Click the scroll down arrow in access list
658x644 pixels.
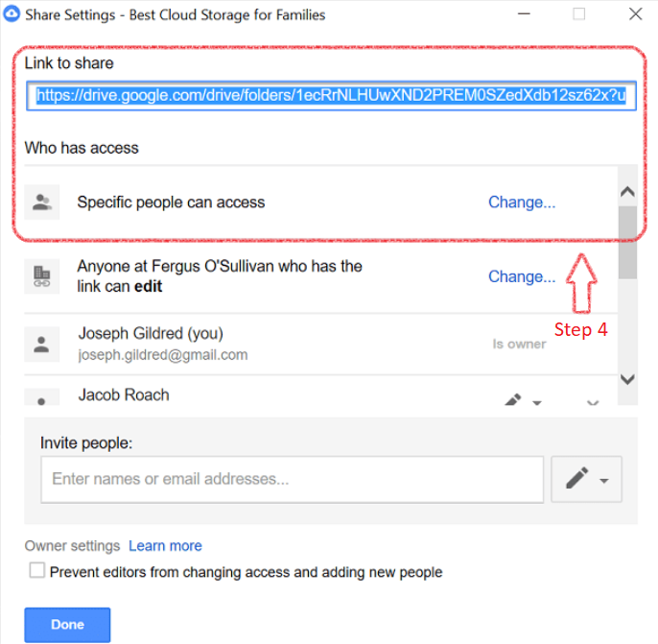coord(627,379)
